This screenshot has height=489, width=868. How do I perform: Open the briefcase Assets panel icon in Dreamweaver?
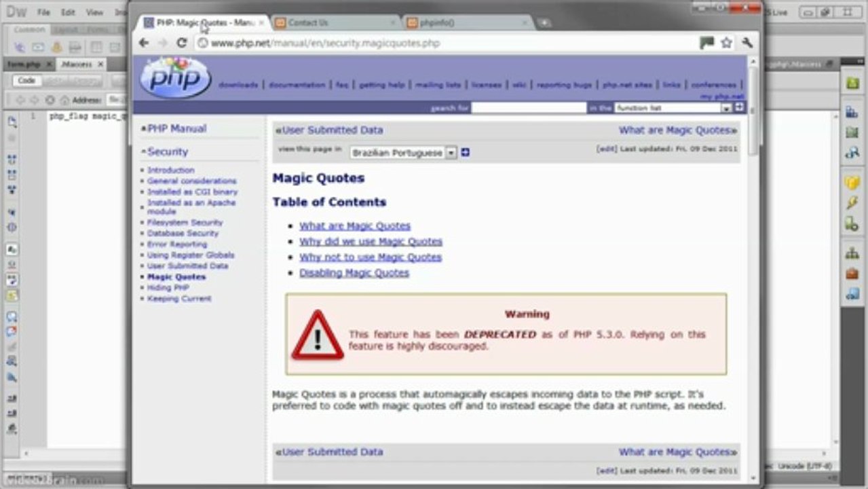[852, 274]
